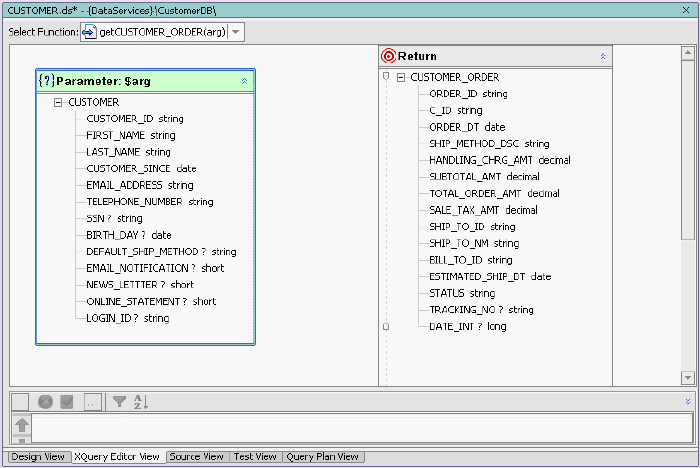Select ONLINE_STATEMENT ? short element
Viewport: 700px width, 468px height.
(151, 301)
